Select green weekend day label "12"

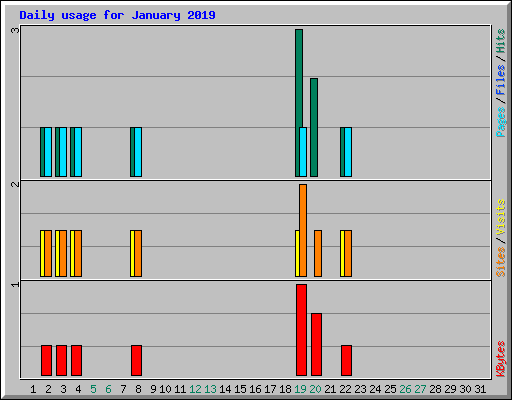[x=195, y=389]
